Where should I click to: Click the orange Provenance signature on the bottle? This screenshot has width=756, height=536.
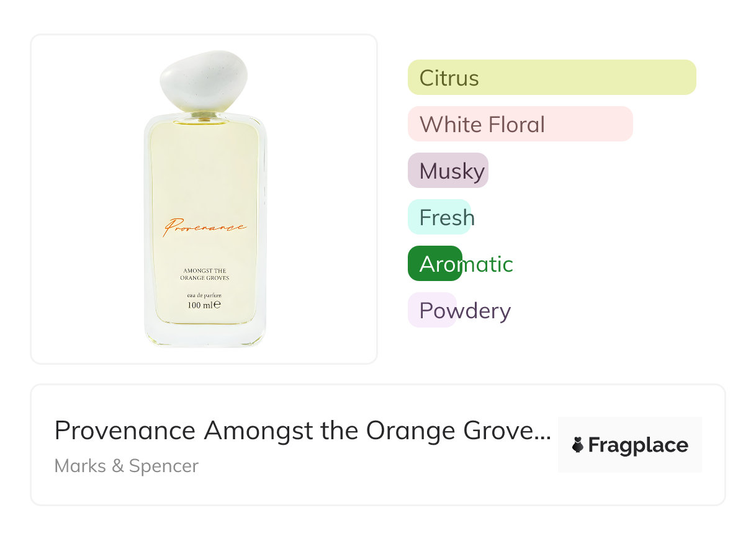pyautogui.click(x=205, y=227)
